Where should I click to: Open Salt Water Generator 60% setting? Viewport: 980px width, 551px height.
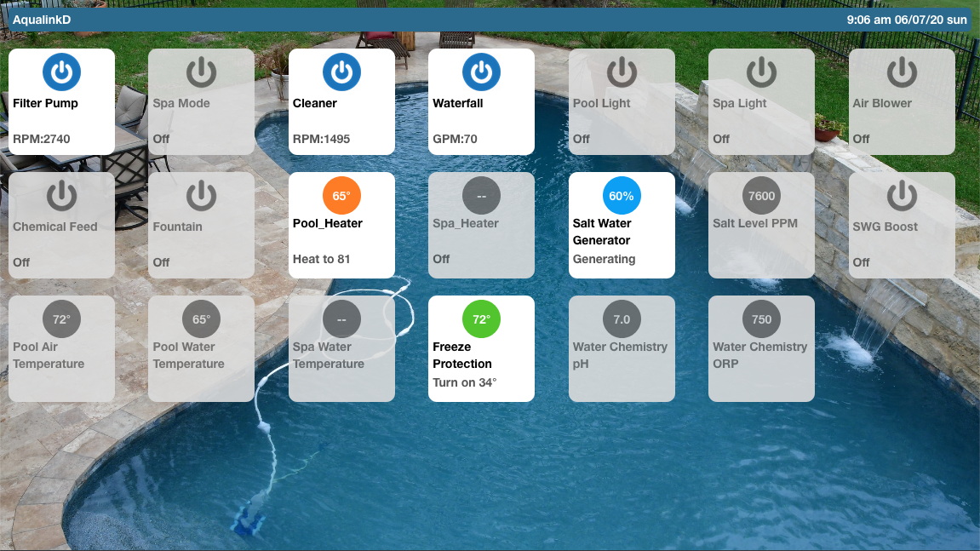pyautogui.click(x=622, y=196)
